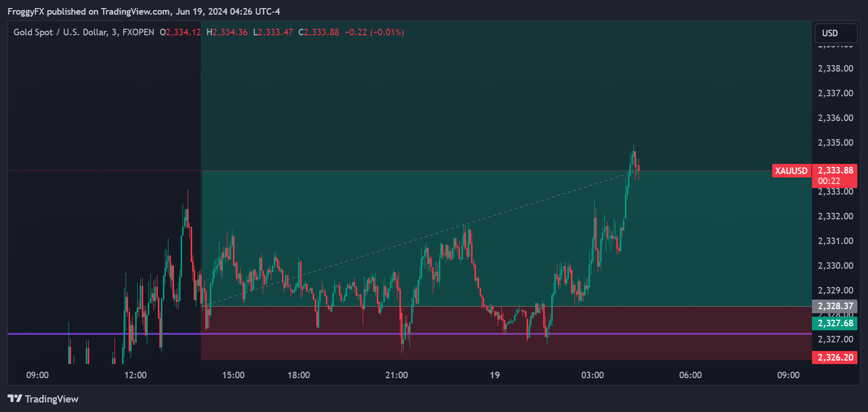The image size is (868, 412).
Task: Click the gray 2,328.37 entry price label
Action: (x=835, y=306)
